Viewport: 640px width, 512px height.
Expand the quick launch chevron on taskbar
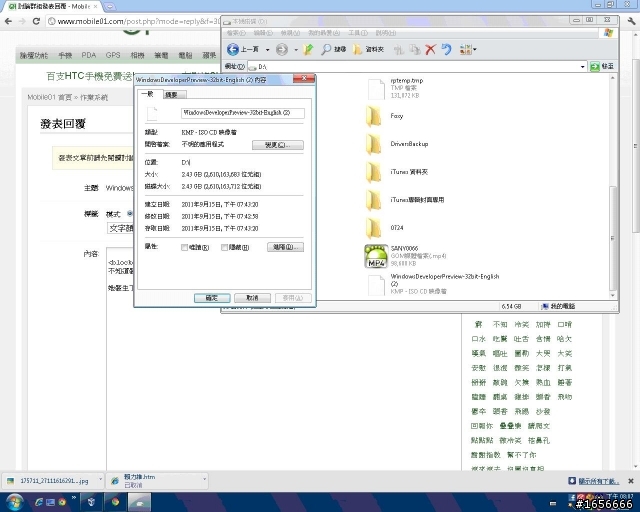click(73, 498)
